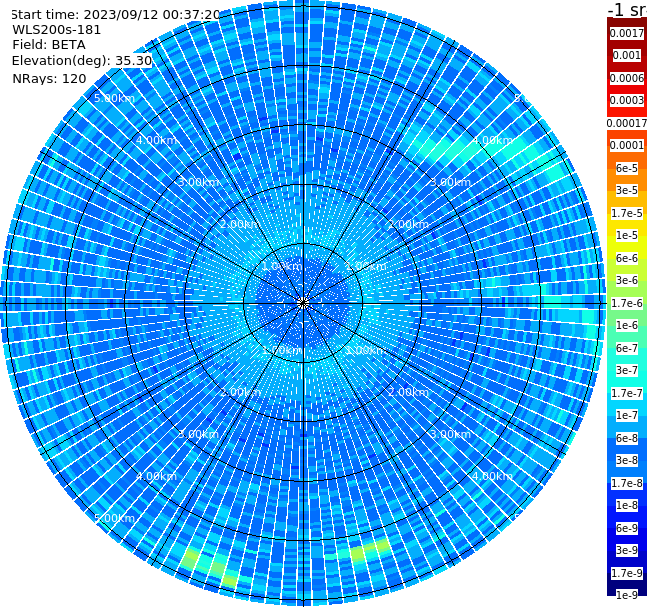The width and height of the screenshot is (647, 607).
Task: Click the 5.00km range label in upper-left quadrant
Action: tap(114, 98)
